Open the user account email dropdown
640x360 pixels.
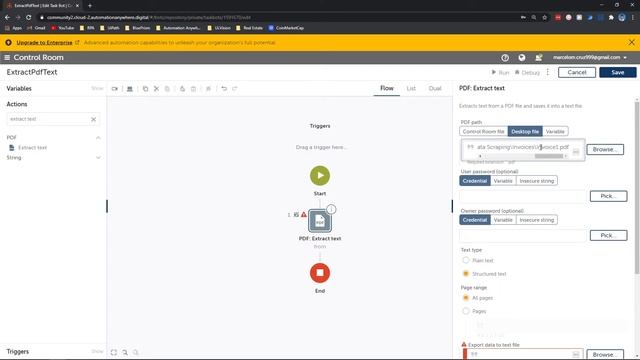tap(590, 58)
